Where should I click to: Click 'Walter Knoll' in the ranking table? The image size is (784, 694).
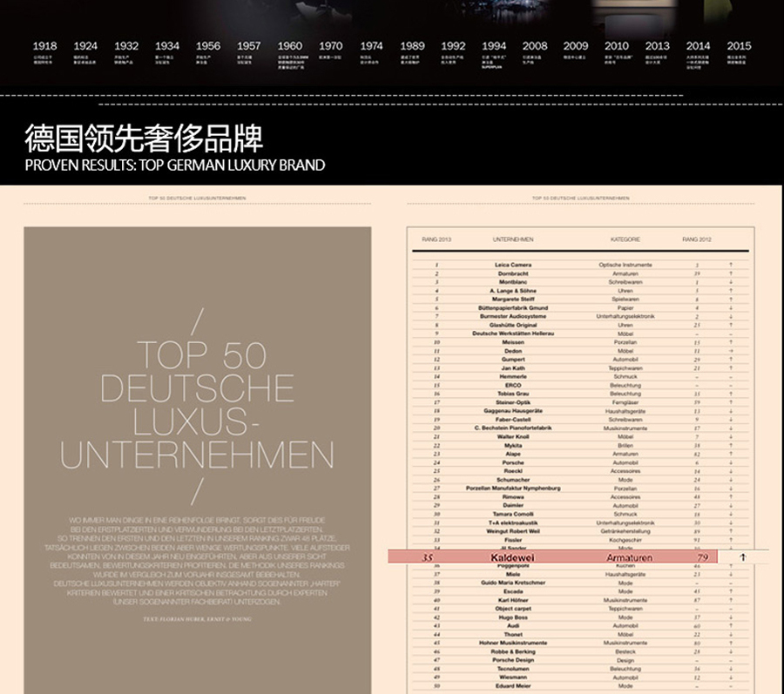click(513, 436)
